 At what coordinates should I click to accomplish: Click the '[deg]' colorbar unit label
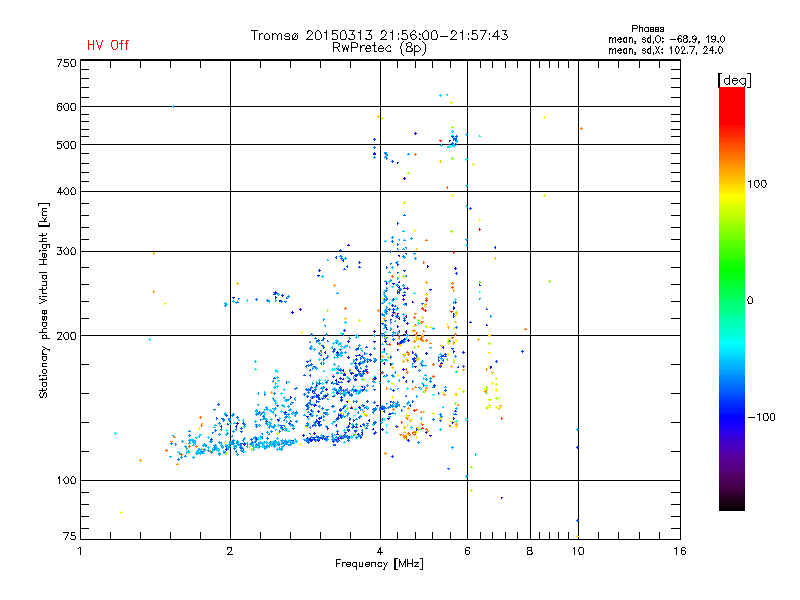tap(734, 80)
